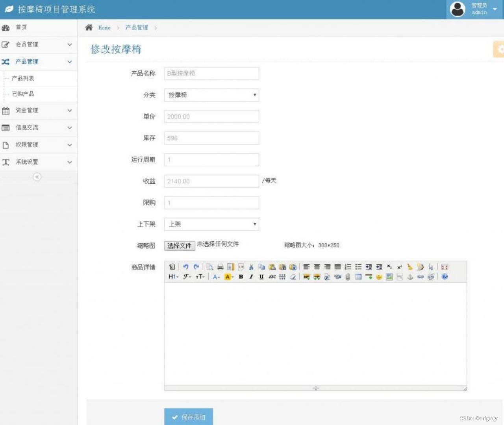504x425 pixels.
Task: Click the Undo icon in the editor toolbar
Action: point(186,267)
